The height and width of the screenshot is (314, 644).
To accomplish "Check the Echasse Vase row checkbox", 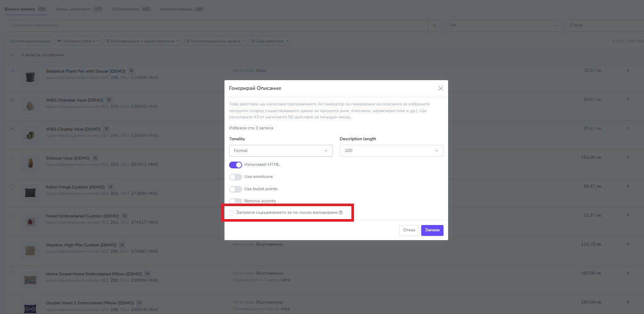I will click(12, 157).
